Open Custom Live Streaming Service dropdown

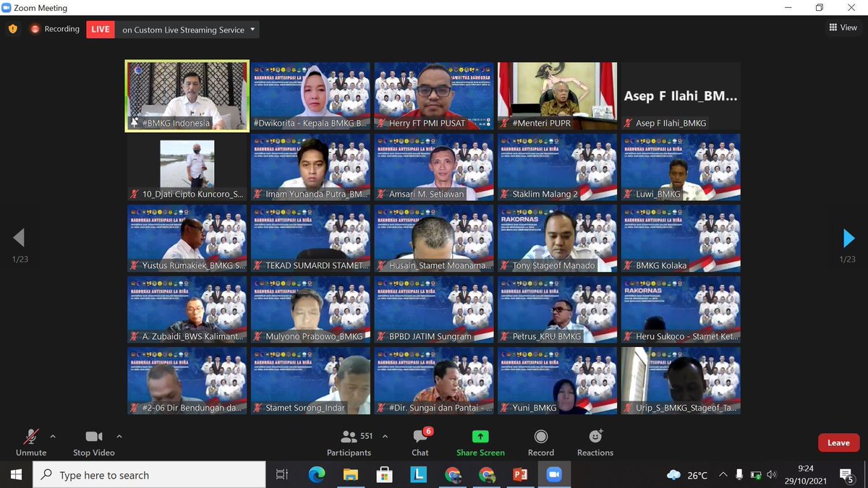tap(187, 30)
